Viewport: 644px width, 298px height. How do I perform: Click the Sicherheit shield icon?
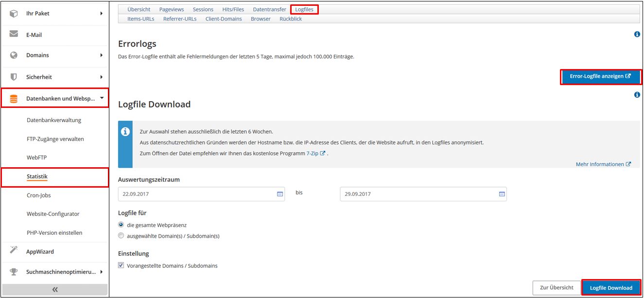pyautogui.click(x=14, y=77)
